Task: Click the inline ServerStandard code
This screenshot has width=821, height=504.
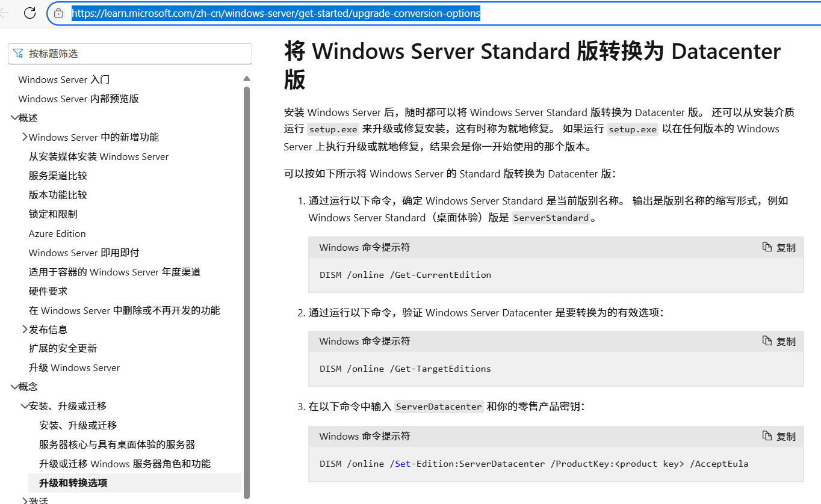Action: 551,218
